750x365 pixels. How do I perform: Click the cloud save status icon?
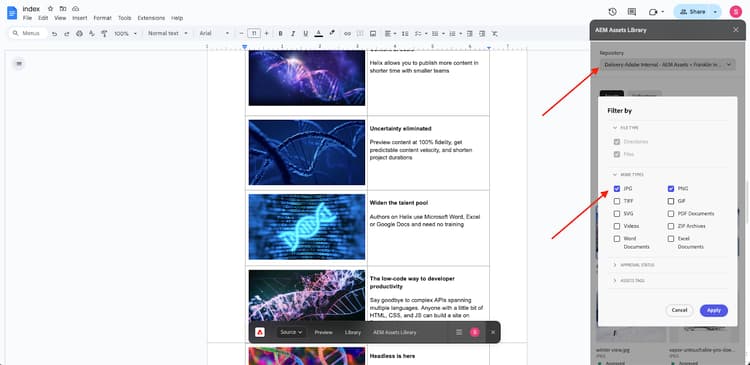click(x=76, y=9)
